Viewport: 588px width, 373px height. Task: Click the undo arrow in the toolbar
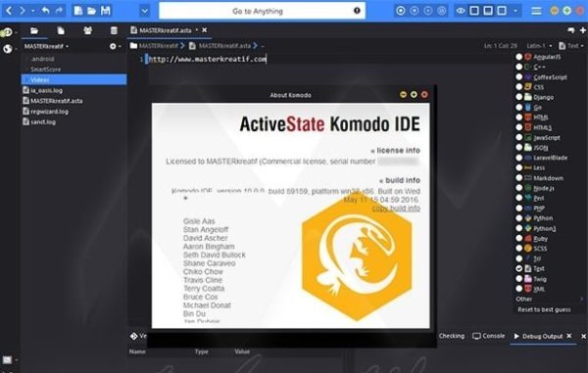click(x=46, y=11)
